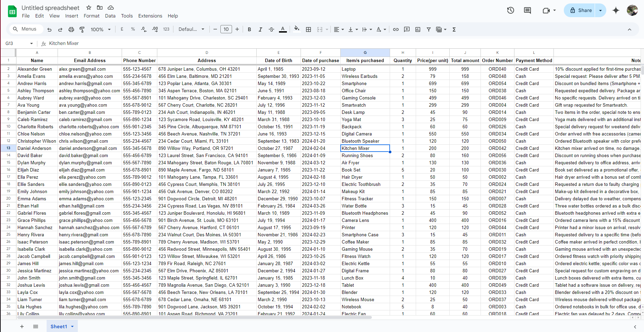The height and width of the screenshot is (332, 644).
Task: Open the zoom 100% dropdown
Action: [100, 29]
